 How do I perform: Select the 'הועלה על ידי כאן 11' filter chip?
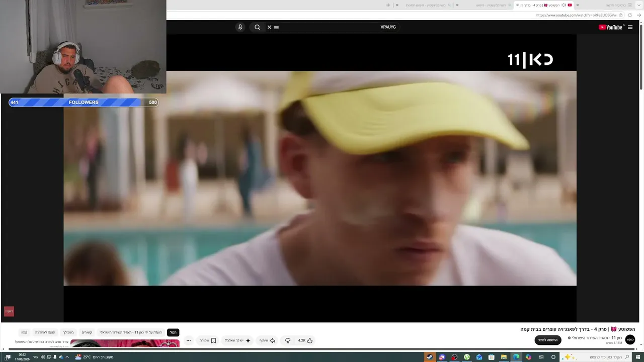[131, 332]
